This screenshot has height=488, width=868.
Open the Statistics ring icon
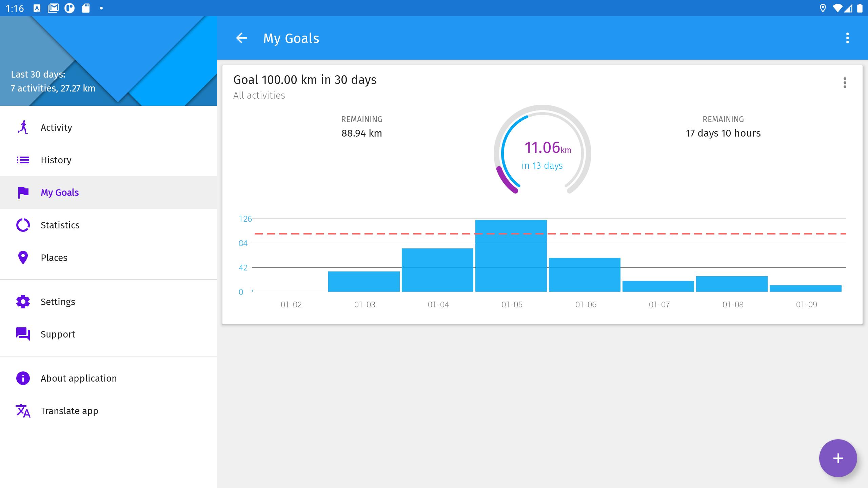coord(23,225)
